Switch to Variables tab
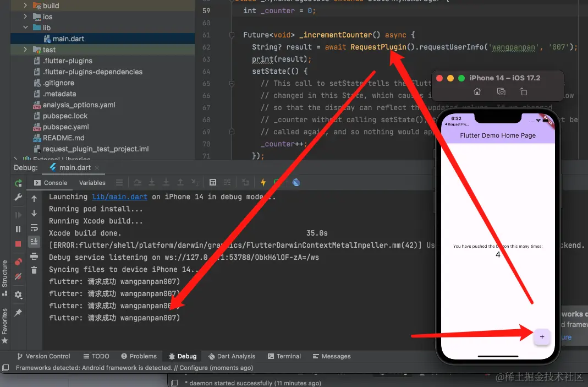 (x=92, y=183)
